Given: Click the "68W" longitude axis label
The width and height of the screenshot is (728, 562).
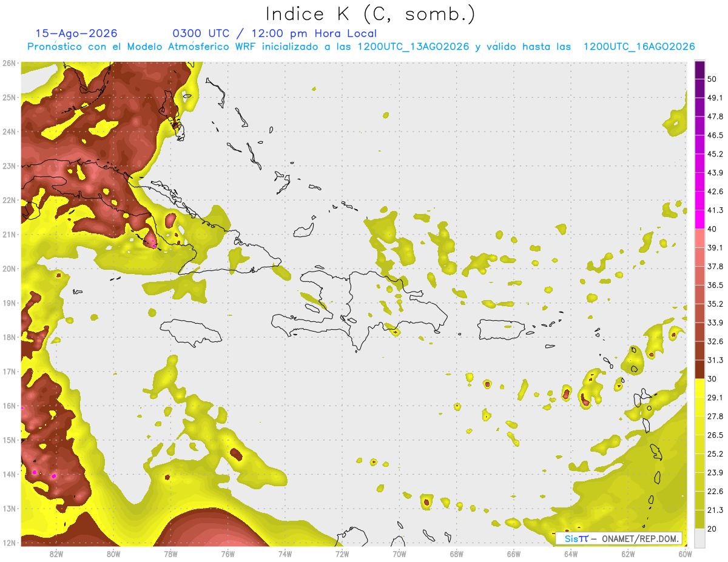Looking at the screenshot, I should click(456, 554).
